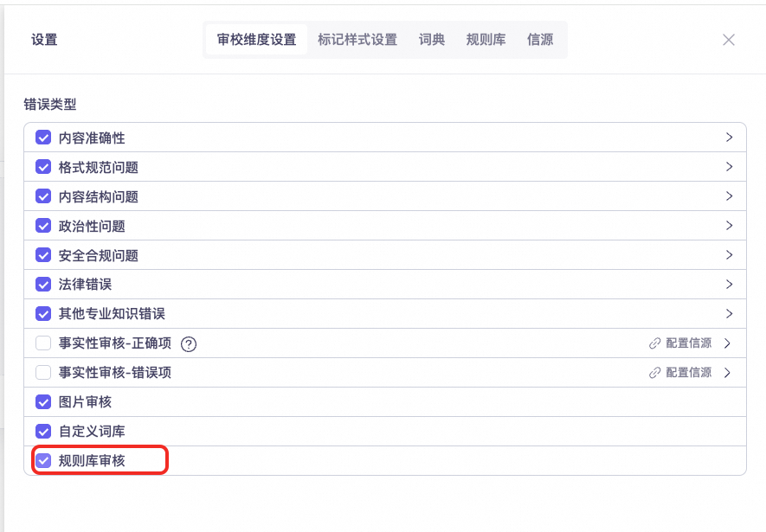Toggle the 图片审核 checkbox
Viewport: 766px width, 532px height.
click(x=43, y=402)
